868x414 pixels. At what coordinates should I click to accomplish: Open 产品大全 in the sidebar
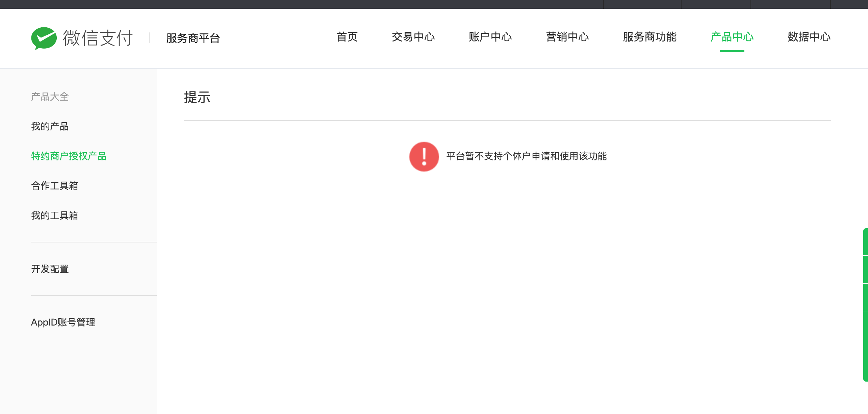pyautogui.click(x=50, y=97)
